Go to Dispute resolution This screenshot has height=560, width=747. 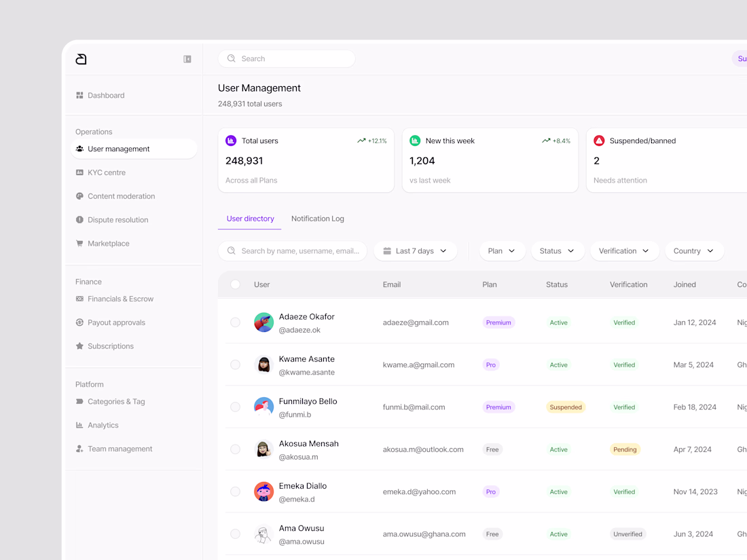133,219
